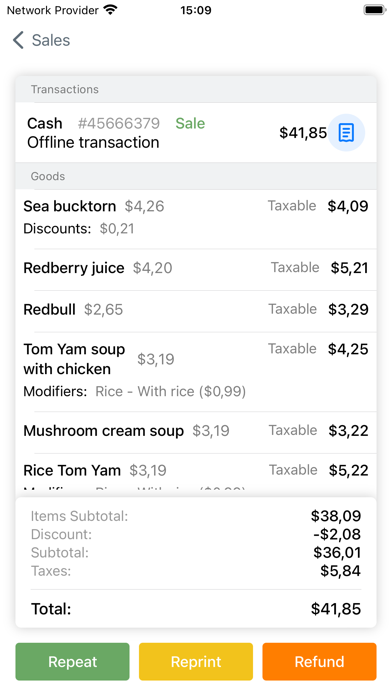
Task: Tap the yellow Reprint button
Action: click(196, 661)
